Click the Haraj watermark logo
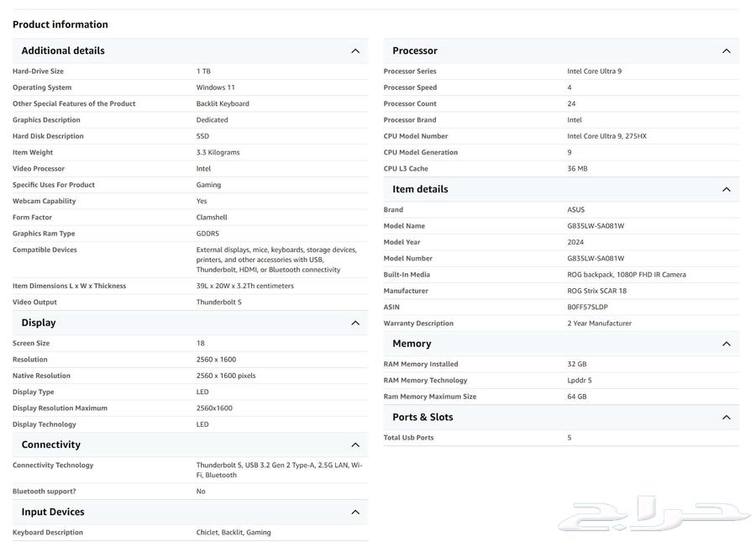This screenshot has width=756, height=542. [654, 514]
